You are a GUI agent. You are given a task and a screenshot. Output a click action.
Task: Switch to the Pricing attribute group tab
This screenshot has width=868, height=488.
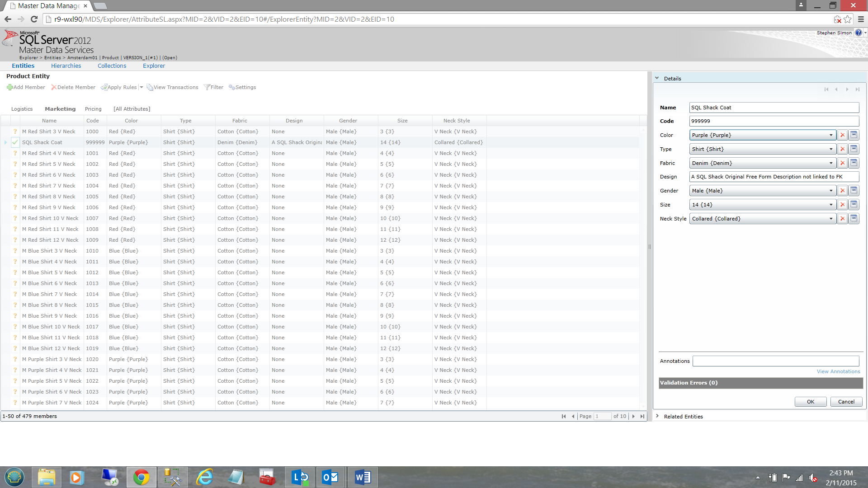coord(93,109)
